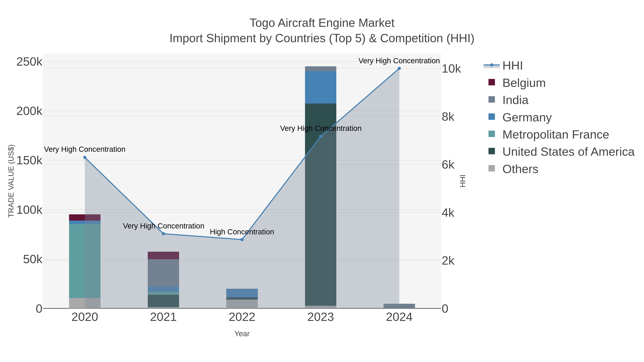Click the 2024 India bar
The height and width of the screenshot is (362, 644).
[399, 306]
